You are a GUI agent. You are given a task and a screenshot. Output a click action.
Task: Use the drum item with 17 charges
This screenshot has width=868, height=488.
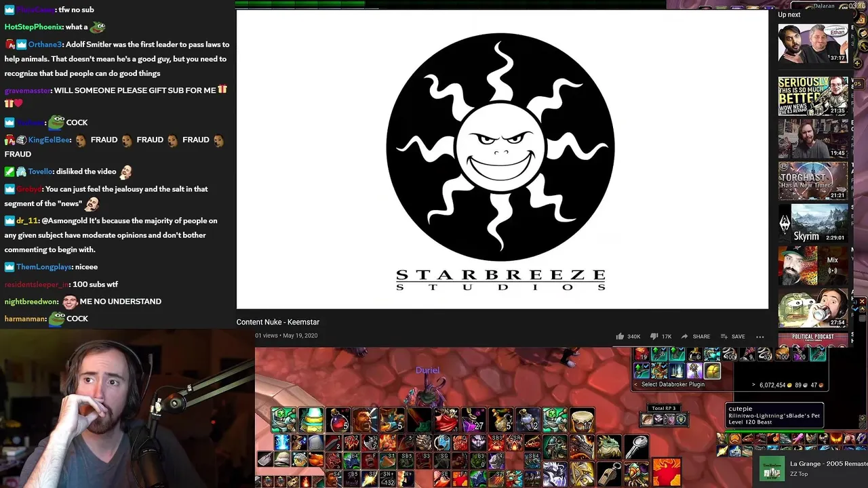click(x=583, y=420)
